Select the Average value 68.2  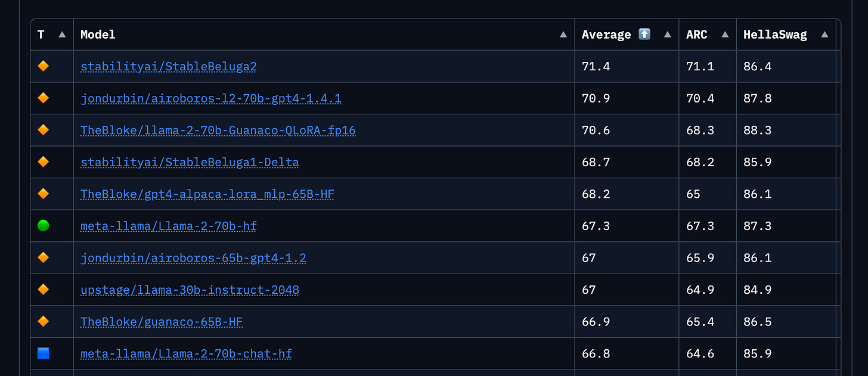596,194
